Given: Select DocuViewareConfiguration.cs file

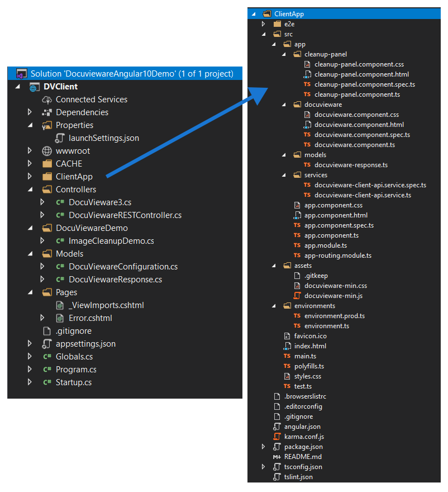Looking at the screenshot, I should coord(123,267).
